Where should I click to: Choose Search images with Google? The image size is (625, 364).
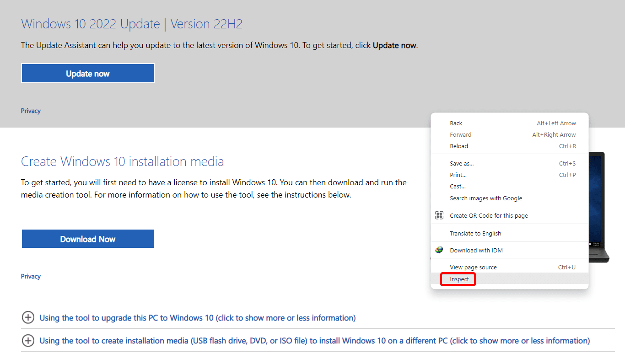point(510,198)
